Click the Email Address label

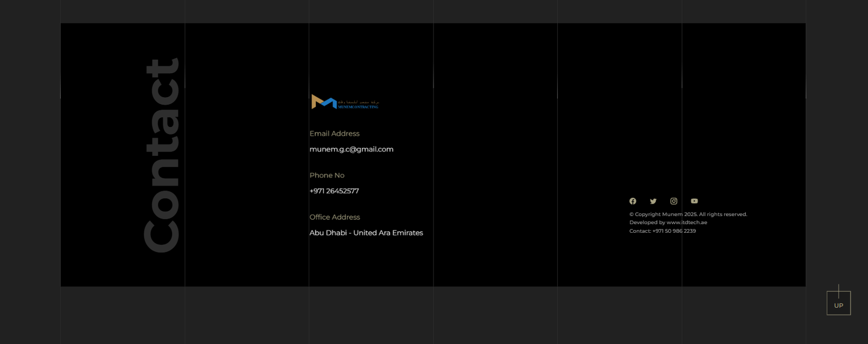coord(334,133)
